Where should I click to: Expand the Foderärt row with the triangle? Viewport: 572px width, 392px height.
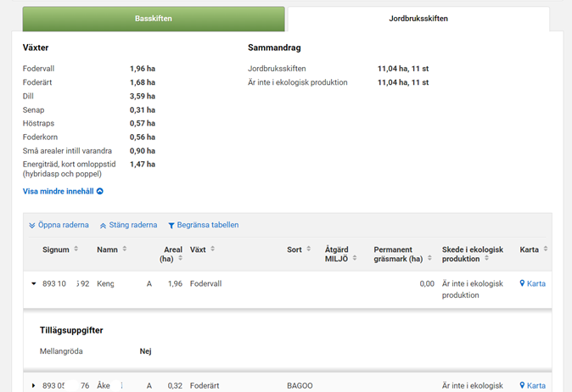tap(34, 386)
